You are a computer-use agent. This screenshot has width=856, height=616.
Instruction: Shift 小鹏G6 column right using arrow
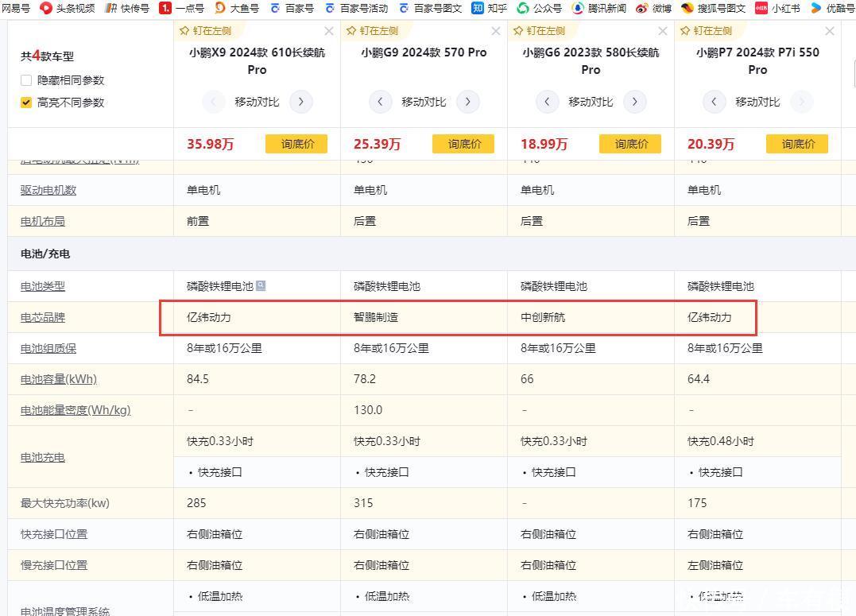[x=634, y=102]
